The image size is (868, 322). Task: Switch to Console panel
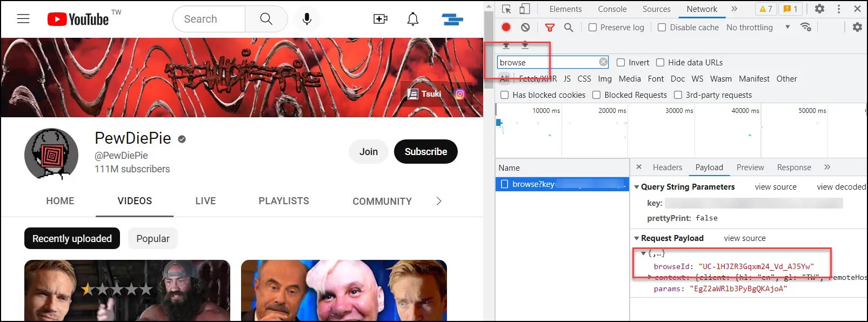[x=612, y=9]
